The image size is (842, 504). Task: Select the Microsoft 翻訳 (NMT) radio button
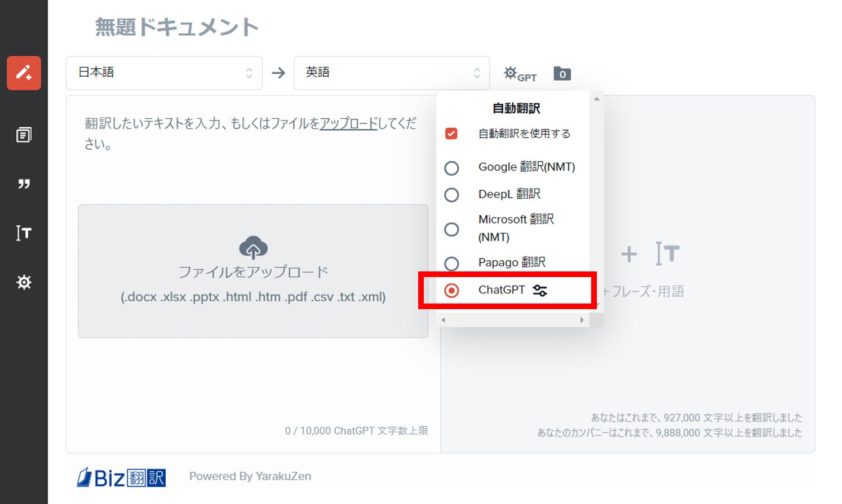point(451,229)
